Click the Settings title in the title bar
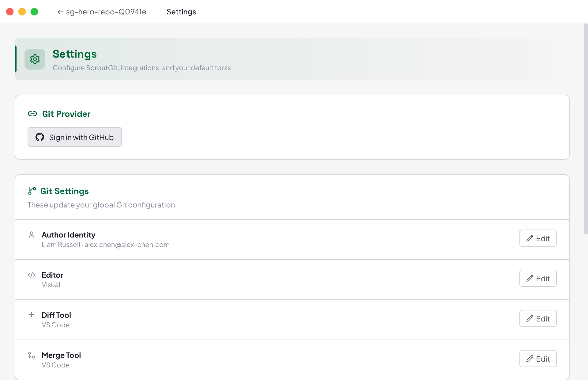This screenshot has width=588, height=380. [x=181, y=12]
